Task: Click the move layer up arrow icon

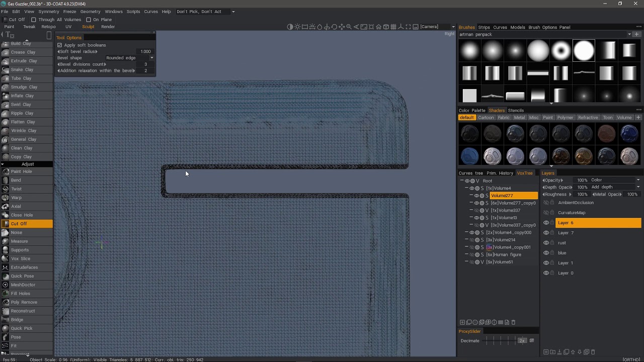Action: 573,352
